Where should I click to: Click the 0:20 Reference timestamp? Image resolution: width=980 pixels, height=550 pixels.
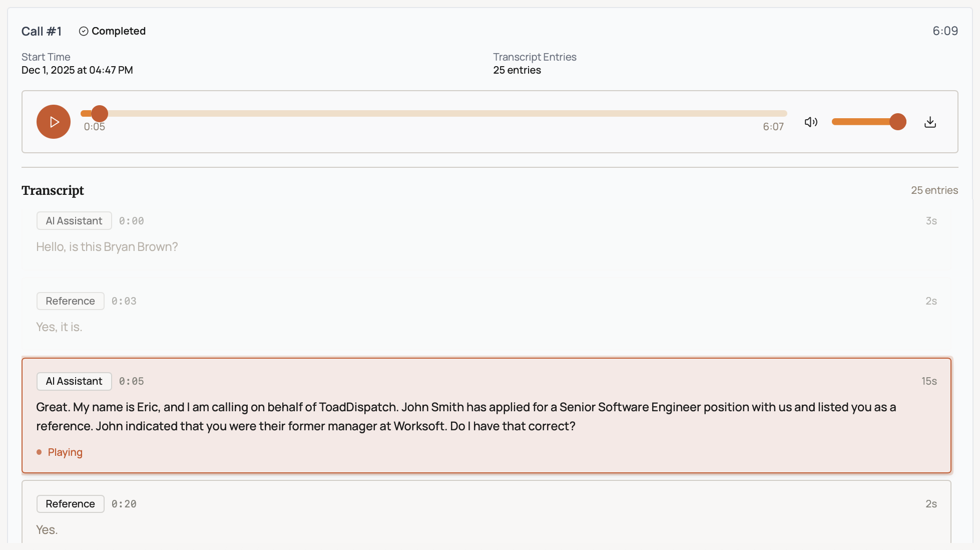[124, 504]
